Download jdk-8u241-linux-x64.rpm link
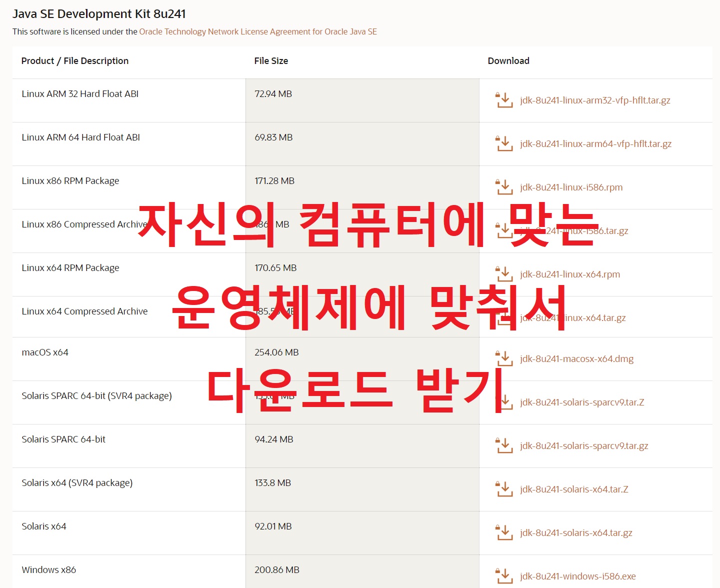The height and width of the screenshot is (588, 720). (x=570, y=274)
